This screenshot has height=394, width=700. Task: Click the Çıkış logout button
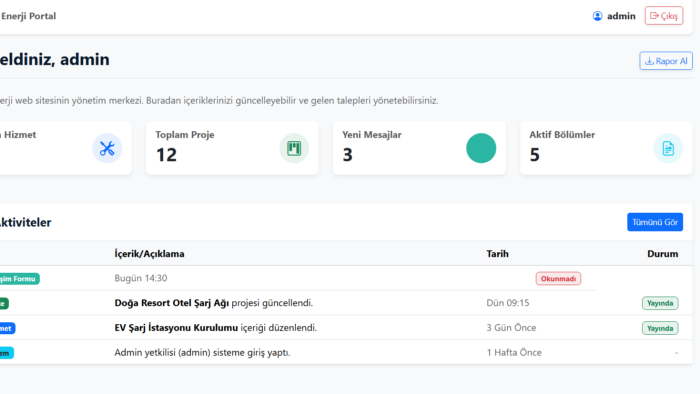click(663, 16)
